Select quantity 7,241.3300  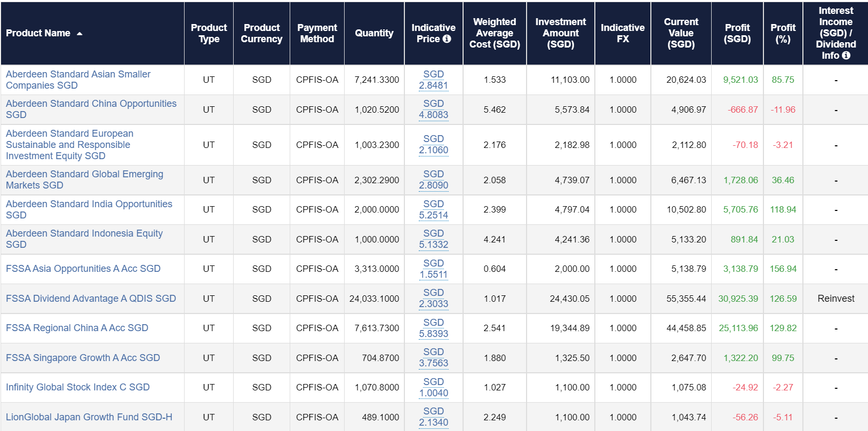pyautogui.click(x=377, y=80)
